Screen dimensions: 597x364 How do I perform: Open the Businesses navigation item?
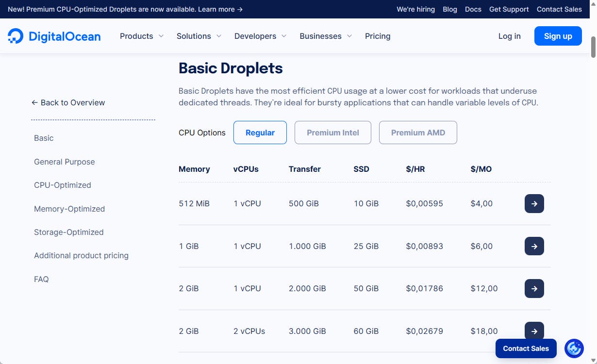(x=320, y=36)
